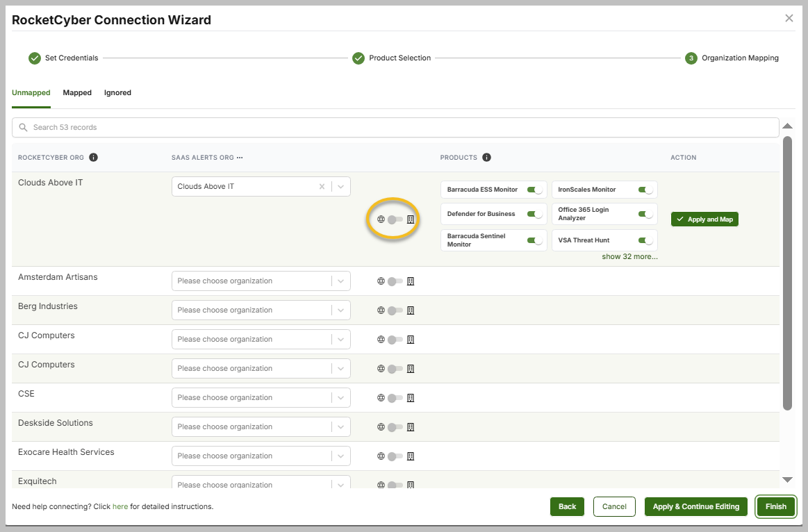Image resolution: width=808 pixels, height=532 pixels.
Task: Cancel the connection wizard
Action: pyautogui.click(x=614, y=507)
